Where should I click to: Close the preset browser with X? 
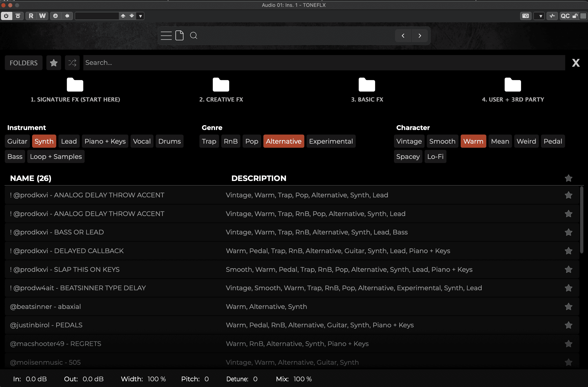click(x=576, y=63)
